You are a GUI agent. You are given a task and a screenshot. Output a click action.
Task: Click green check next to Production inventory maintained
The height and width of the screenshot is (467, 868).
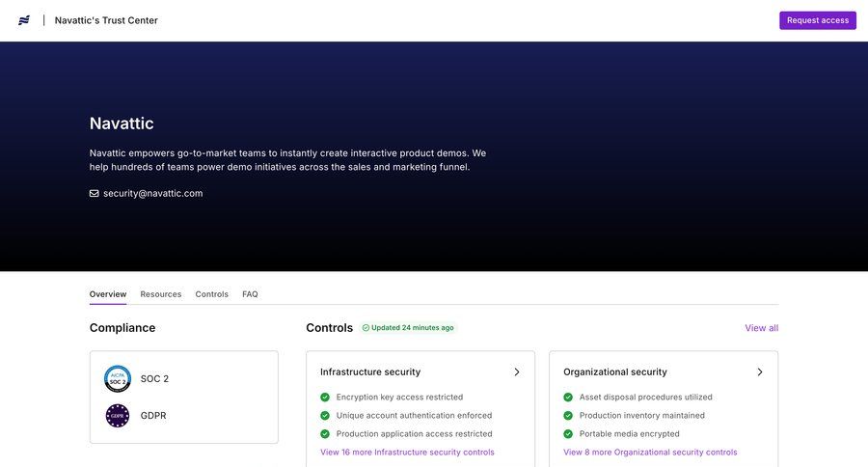click(x=568, y=416)
